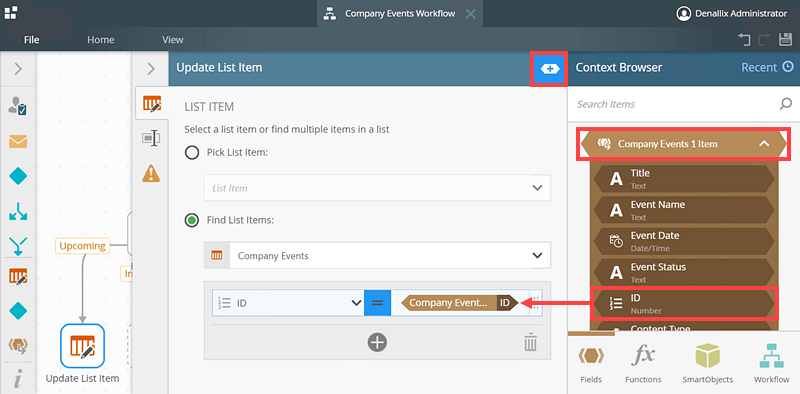Select the Event Date field

[683, 241]
